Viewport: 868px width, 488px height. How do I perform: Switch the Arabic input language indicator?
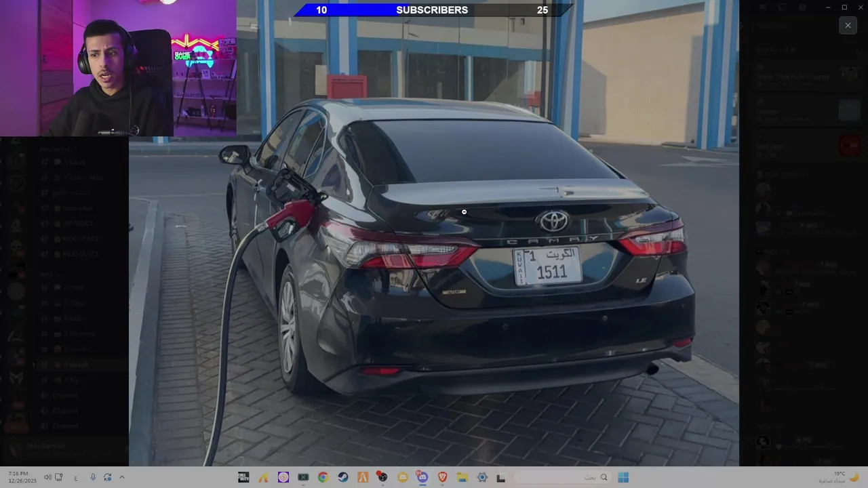click(75, 477)
